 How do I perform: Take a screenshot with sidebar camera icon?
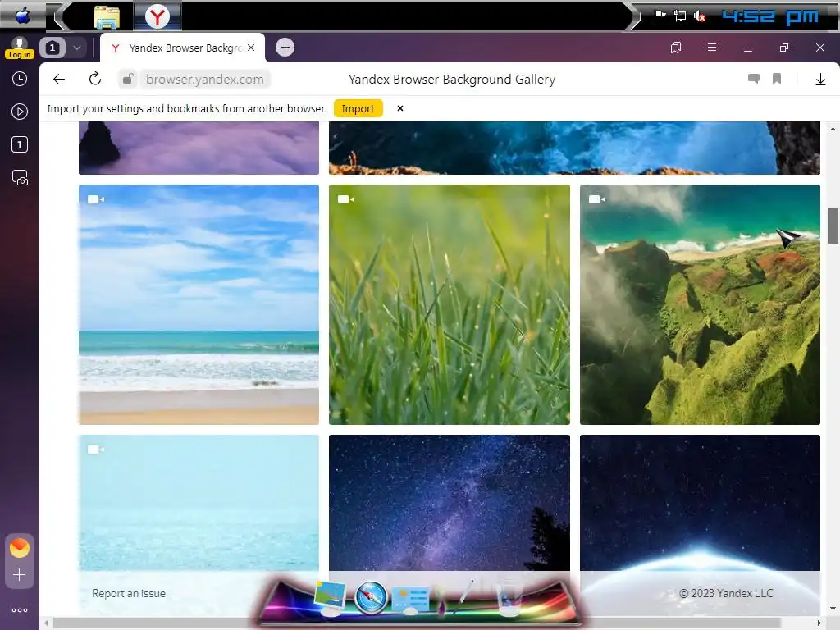click(20, 177)
